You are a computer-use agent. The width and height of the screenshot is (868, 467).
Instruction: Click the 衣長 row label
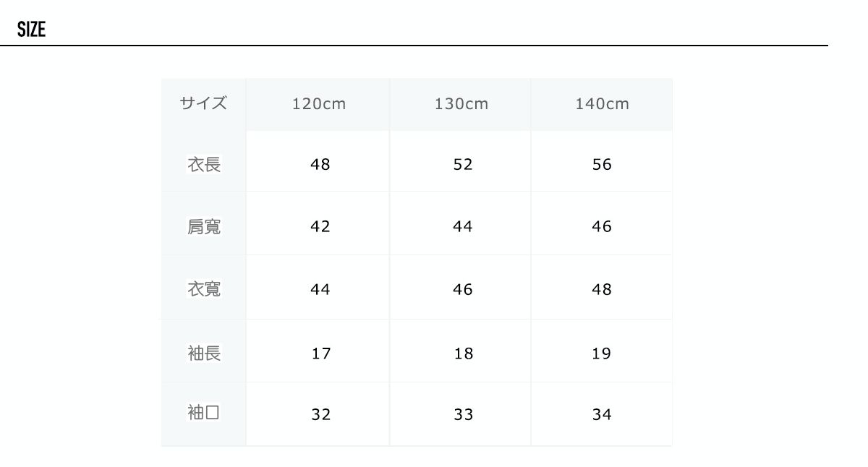point(203,165)
